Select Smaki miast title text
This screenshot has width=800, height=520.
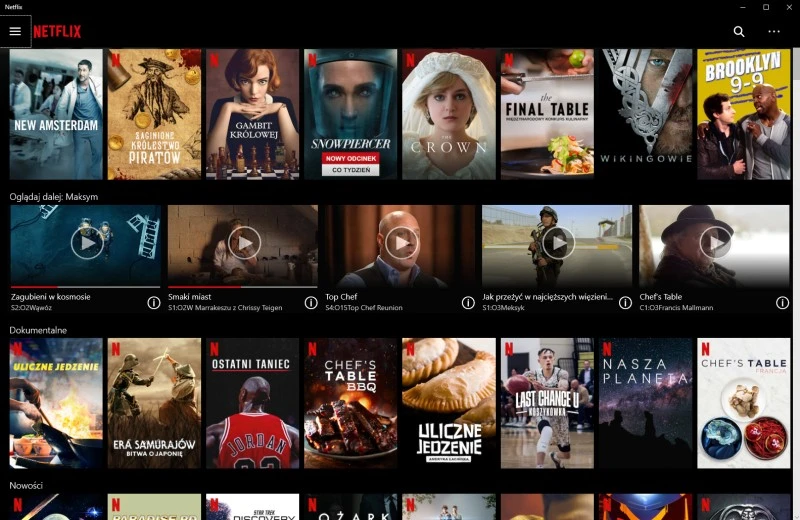(189, 296)
